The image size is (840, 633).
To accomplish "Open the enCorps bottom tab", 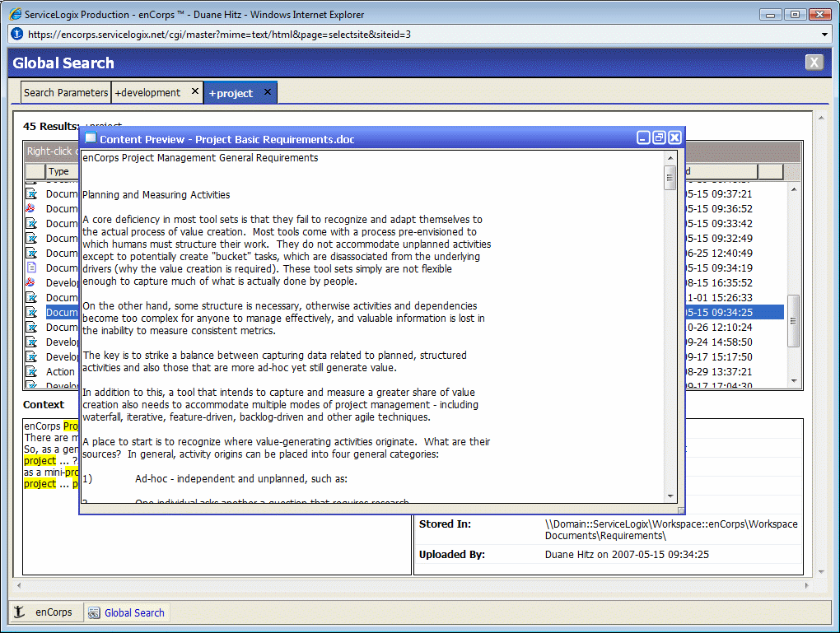I will click(x=46, y=612).
